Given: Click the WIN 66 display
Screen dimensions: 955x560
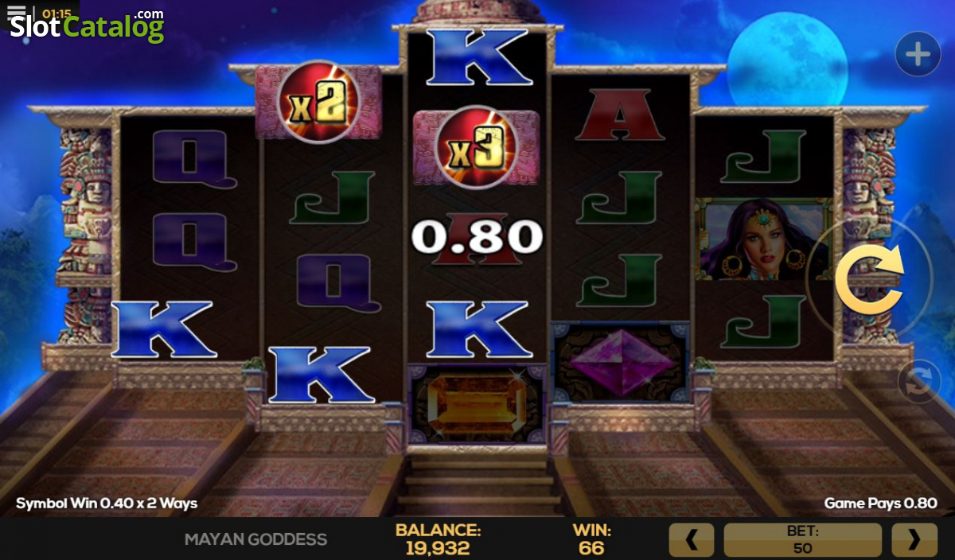Looking at the screenshot, I should coord(591,539).
